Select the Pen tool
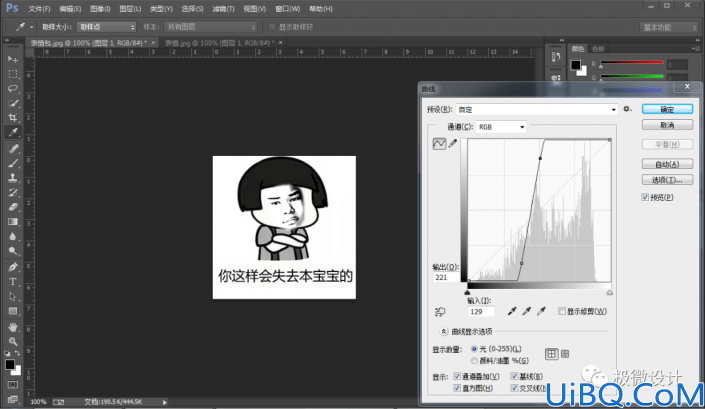 tap(13, 267)
